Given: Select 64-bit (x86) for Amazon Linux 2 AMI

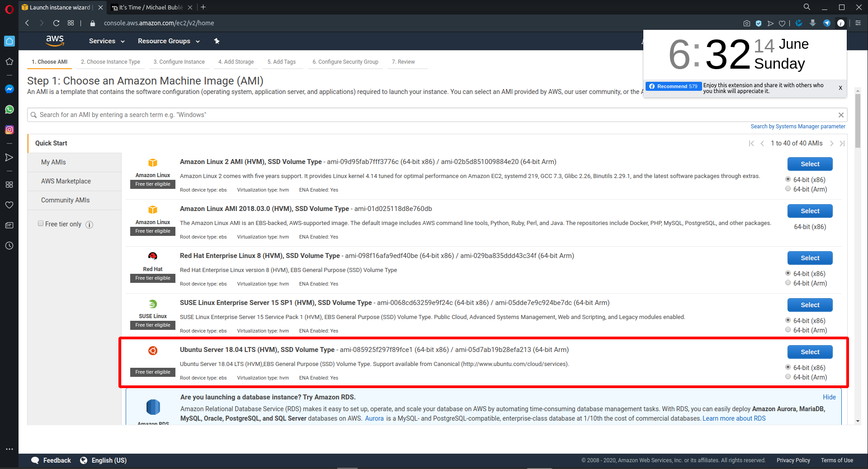Looking at the screenshot, I should coord(788,179).
